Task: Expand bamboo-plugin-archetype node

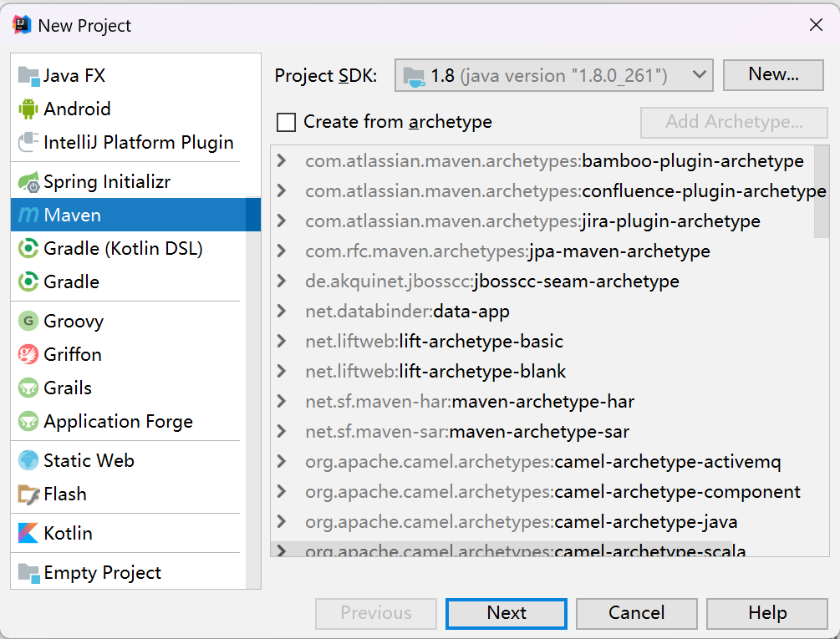Action: 281,160
